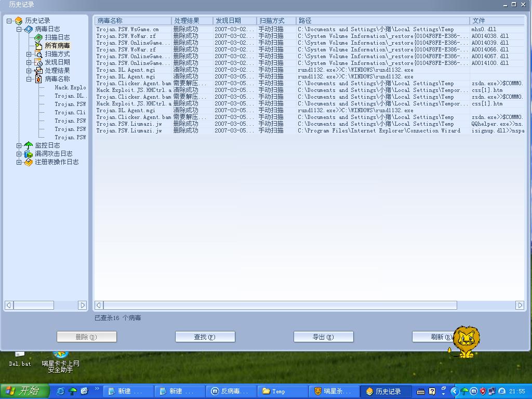Click the network computers tray icon

492,391
